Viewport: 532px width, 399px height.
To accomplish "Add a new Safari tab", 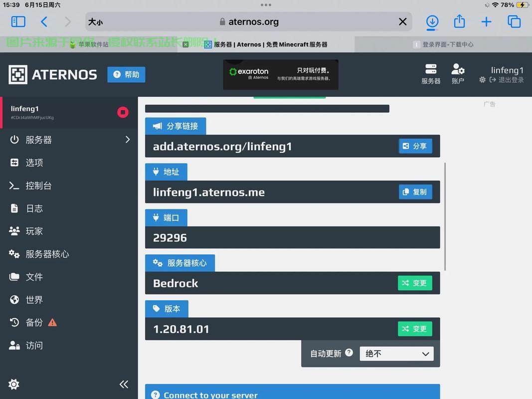I will (x=486, y=22).
